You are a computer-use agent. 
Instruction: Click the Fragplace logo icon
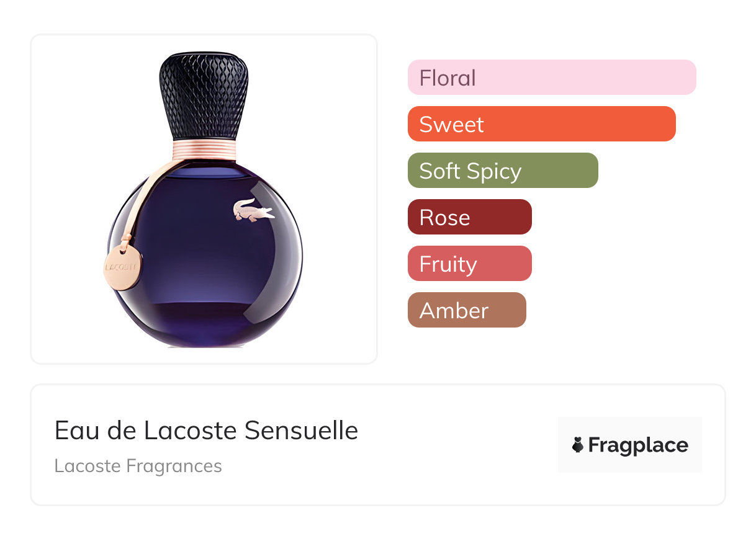(x=578, y=445)
